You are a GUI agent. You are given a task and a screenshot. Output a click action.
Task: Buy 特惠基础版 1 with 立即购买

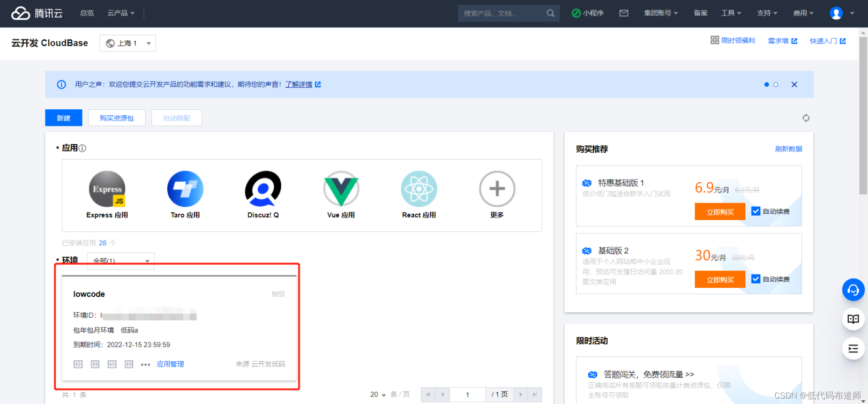tap(720, 212)
